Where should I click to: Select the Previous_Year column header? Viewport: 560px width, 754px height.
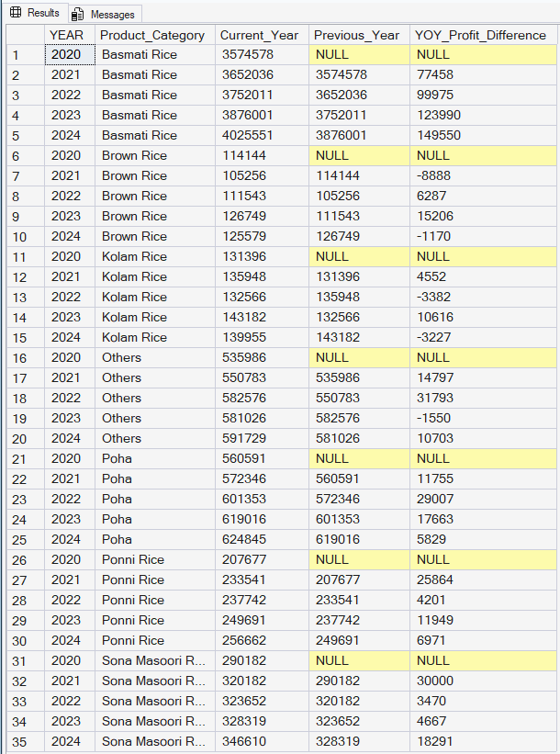358,35
